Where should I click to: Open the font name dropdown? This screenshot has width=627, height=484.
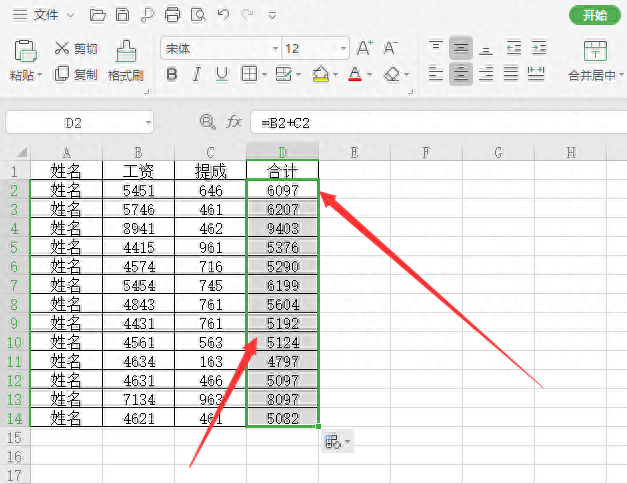click(x=275, y=49)
